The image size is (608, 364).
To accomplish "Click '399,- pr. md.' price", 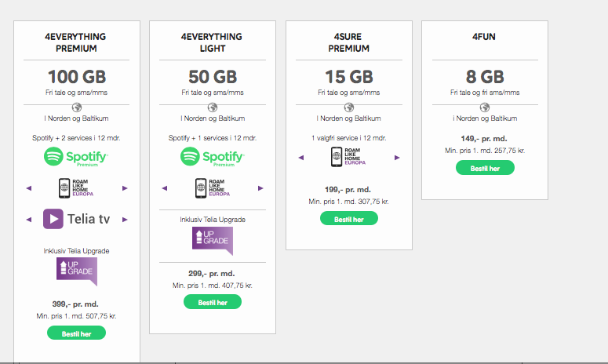I will pyautogui.click(x=75, y=304).
